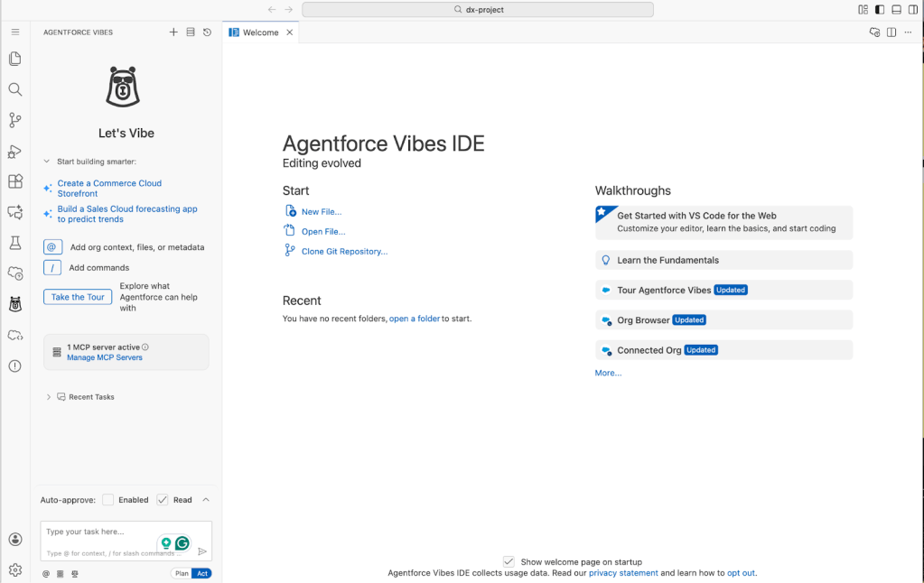
Task: Uncheck Show welcome page on startup
Action: point(509,561)
